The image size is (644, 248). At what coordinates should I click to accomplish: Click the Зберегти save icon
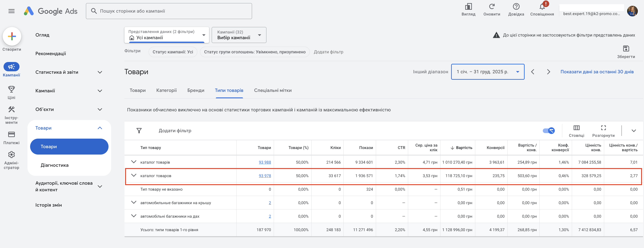(x=626, y=49)
